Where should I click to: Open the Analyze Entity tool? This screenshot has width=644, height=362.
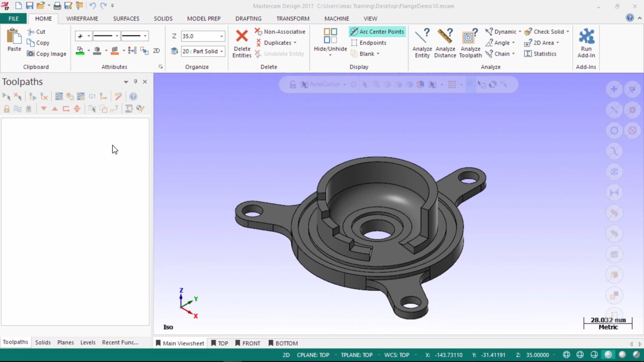click(x=422, y=43)
